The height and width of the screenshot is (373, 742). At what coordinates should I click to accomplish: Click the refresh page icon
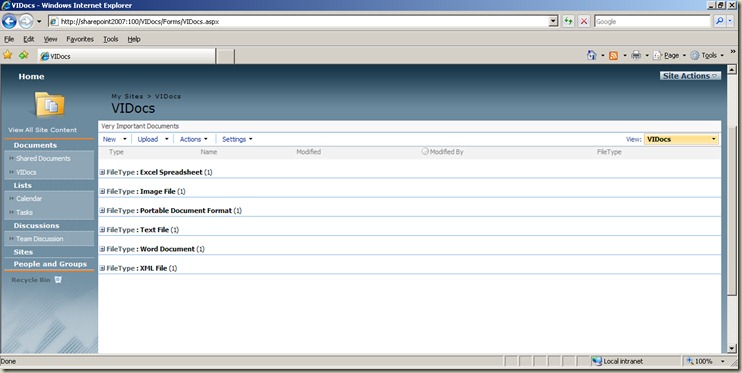(568, 21)
